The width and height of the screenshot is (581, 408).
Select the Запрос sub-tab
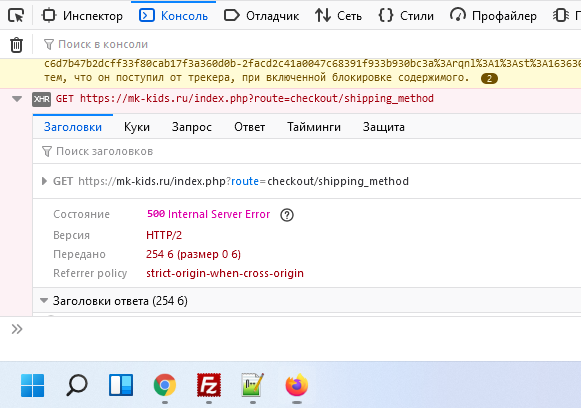click(x=192, y=127)
